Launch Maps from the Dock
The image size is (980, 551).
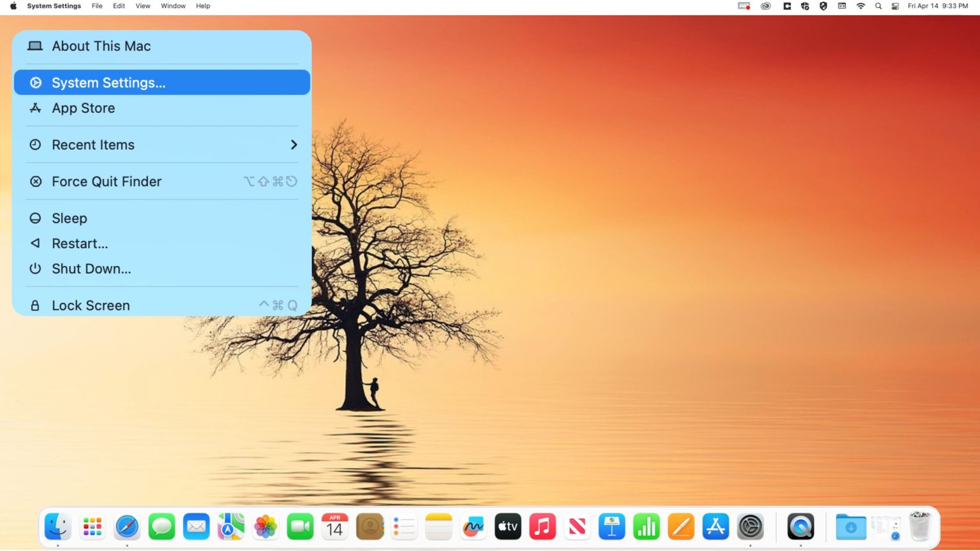[230, 527]
